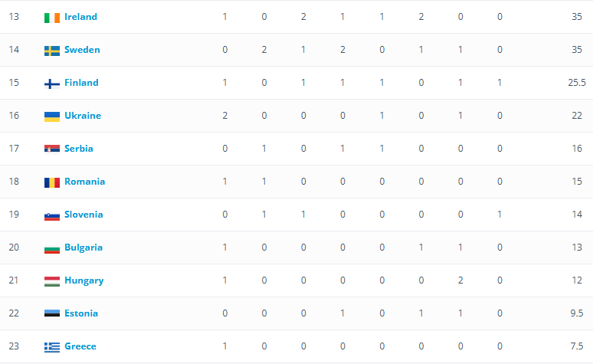This screenshot has height=364, width=593.
Task: Open the Finland country link
Action: 81,83
